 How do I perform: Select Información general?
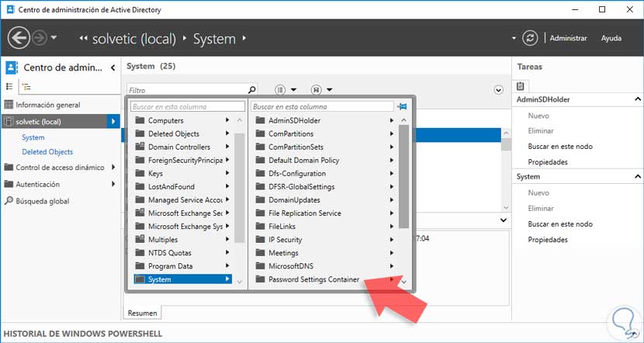(x=48, y=105)
